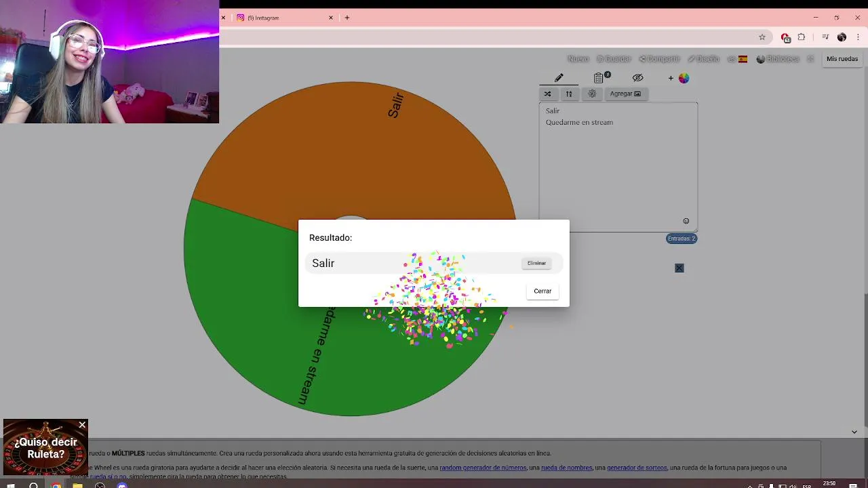Open the media control toolbar icon
The height and width of the screenshot is (488, 868).
tap(825, 37)
